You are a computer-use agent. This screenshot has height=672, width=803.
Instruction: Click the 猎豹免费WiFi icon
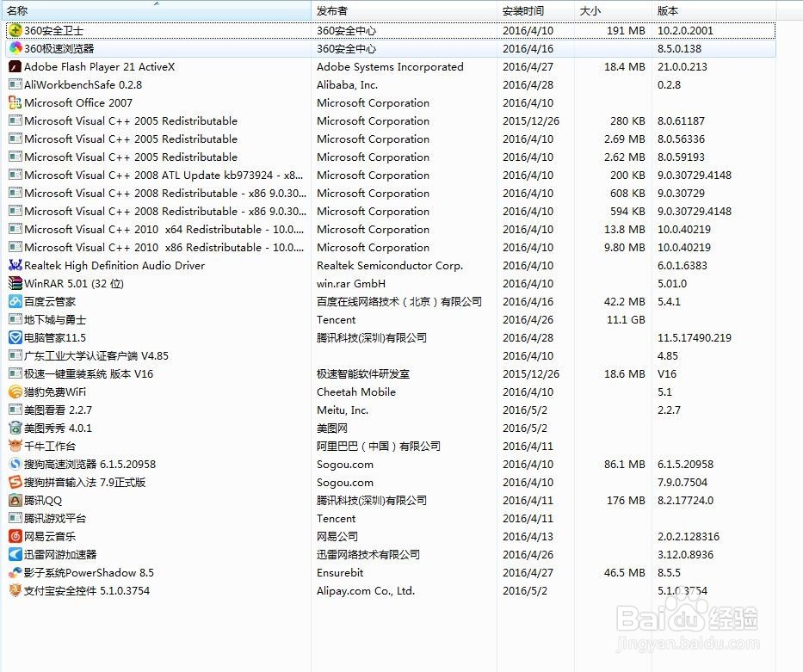click(15, 391)
